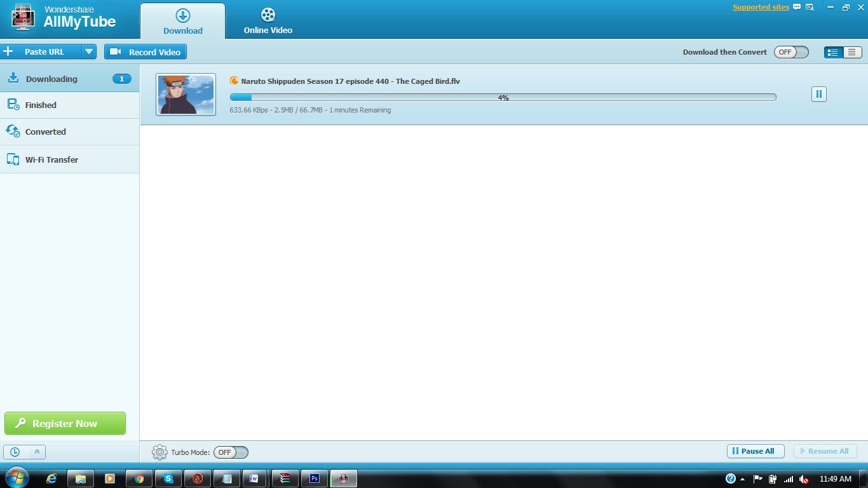Show hidden system tray icons
The height and width of the screenshot is (488, 868).
(742, 479)
